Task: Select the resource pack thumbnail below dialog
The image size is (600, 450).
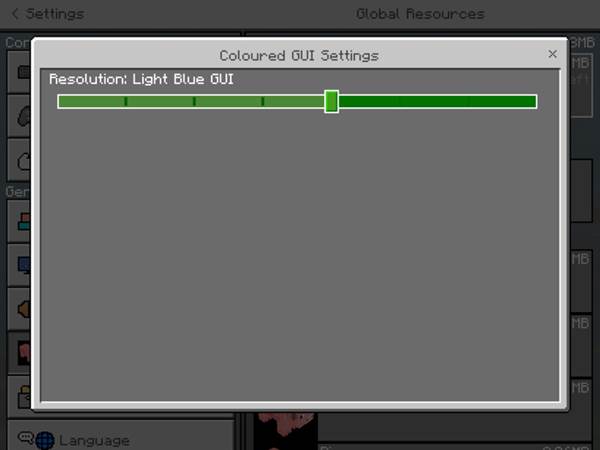Action: [285, 431]
